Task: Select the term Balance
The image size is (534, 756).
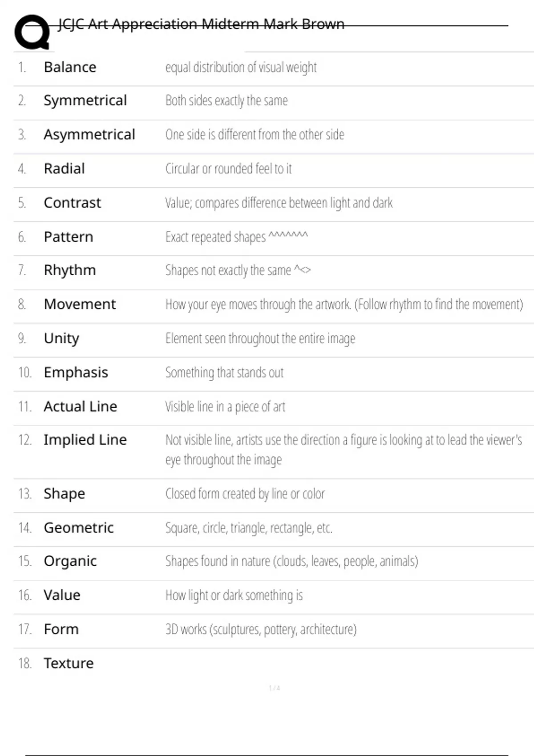Action: pos(70,67)
